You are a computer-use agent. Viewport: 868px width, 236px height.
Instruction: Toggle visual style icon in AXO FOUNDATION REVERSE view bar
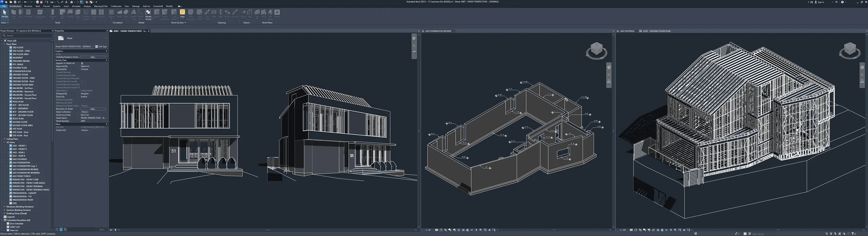[x=441, y=230]
